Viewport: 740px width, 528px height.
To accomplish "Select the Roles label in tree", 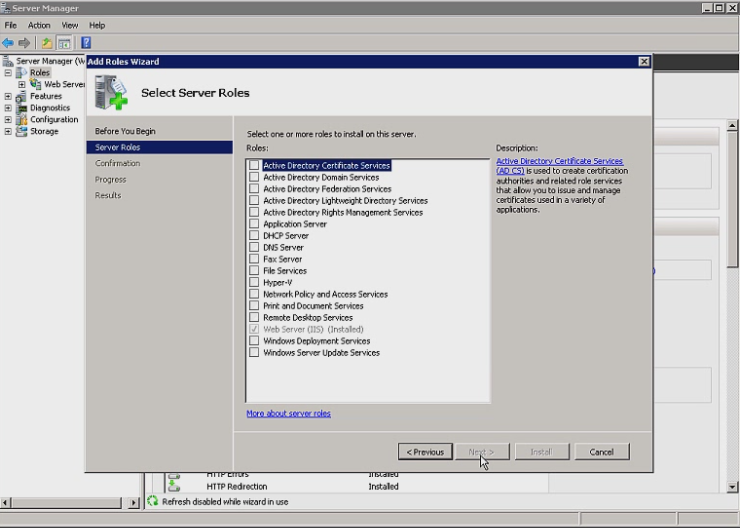I will point(40,73).
